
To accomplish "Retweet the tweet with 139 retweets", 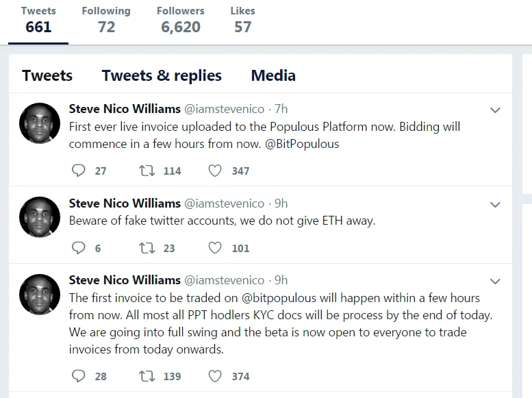I will point(147,376).
